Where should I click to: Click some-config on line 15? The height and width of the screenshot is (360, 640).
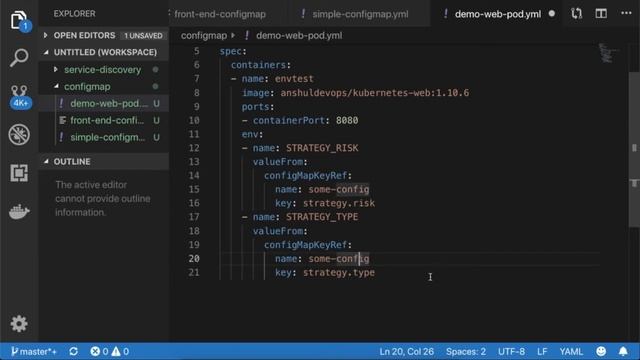click(338, 189)
